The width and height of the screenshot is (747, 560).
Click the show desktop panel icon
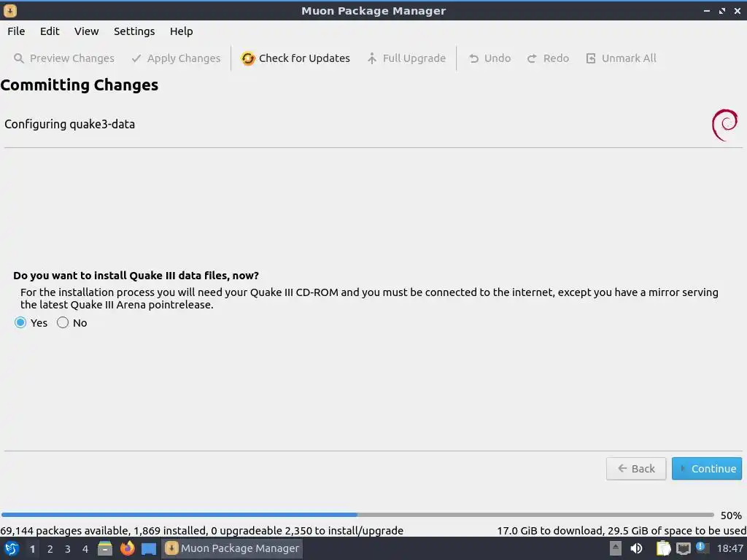coord(149,549)
